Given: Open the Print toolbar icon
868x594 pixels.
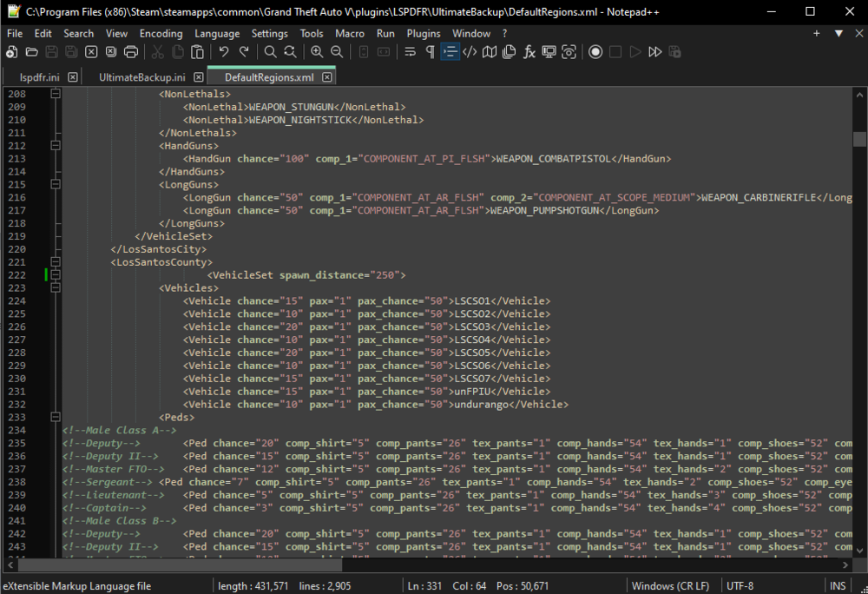Looking at the screenshot, I should point(131,52).
